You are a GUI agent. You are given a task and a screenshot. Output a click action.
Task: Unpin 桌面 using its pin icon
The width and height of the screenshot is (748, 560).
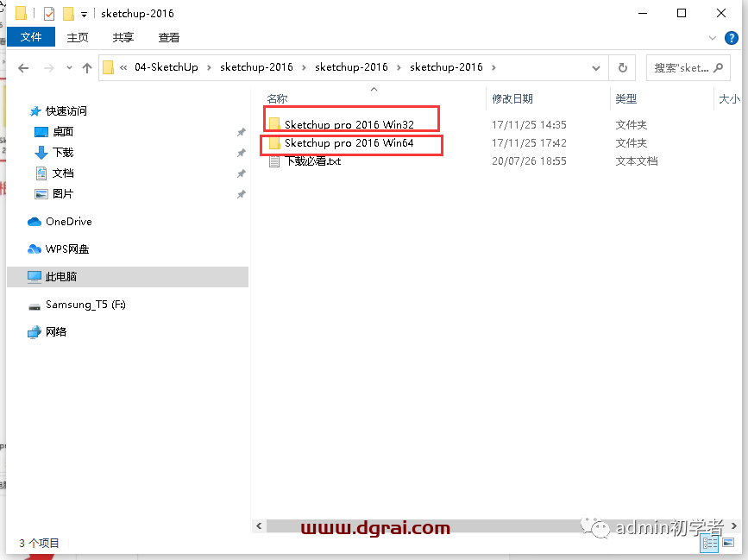[242, 132]
